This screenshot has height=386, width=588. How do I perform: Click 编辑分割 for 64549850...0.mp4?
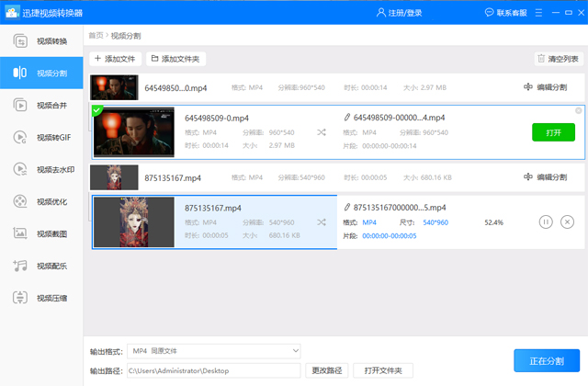[x=546, y=87]
